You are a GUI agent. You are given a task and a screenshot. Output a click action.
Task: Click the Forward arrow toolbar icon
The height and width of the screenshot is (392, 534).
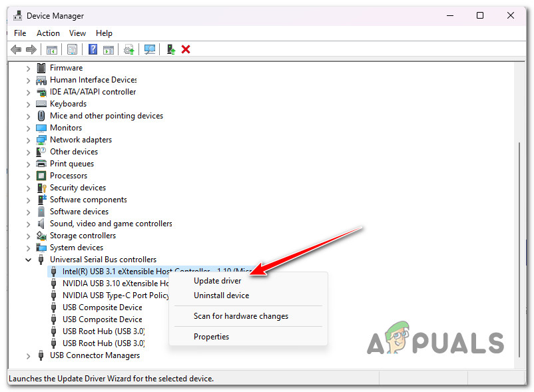31,50
